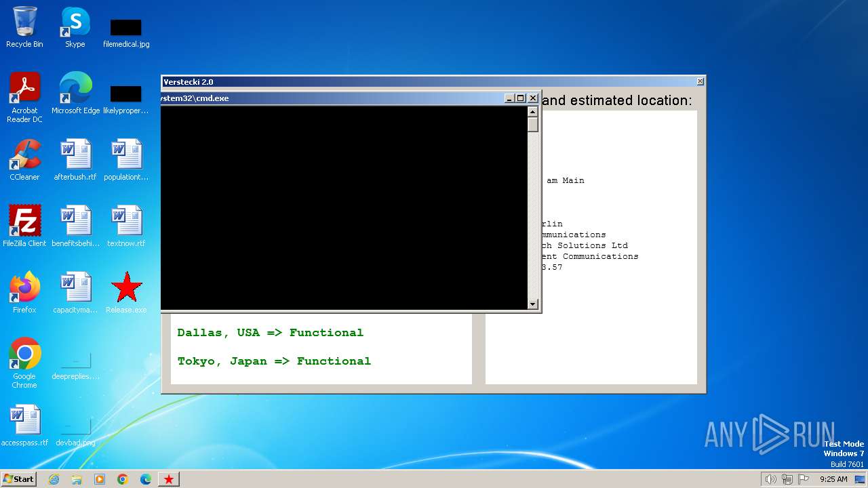The width and height of the screenshot is (868, 488).
Task: Launch Firefox from the desktop
Action: coord(24,293)
